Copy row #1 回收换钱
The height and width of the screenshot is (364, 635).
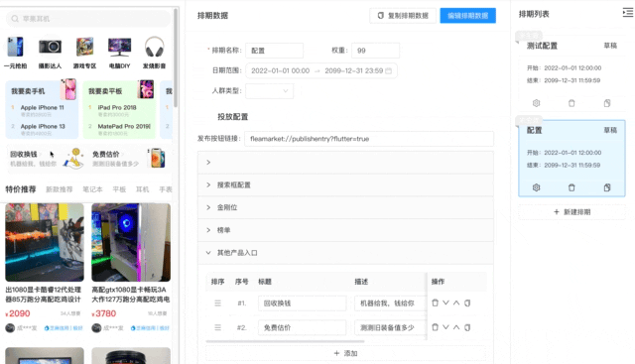pyautogui.click(x=467, y=303)
